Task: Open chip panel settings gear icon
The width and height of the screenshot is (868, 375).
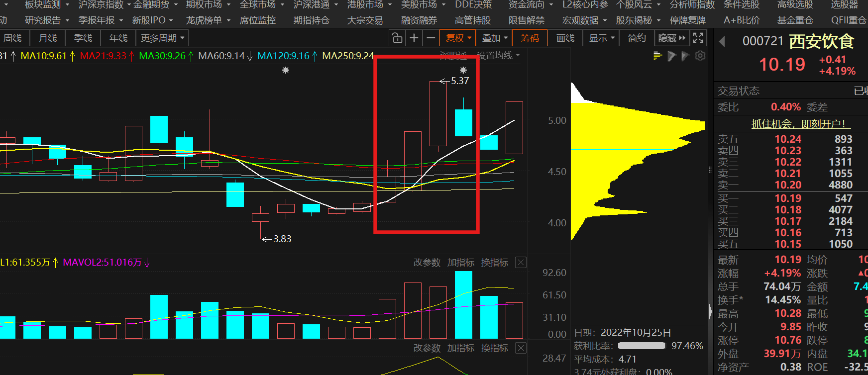Action: click(x=700, y=56)
